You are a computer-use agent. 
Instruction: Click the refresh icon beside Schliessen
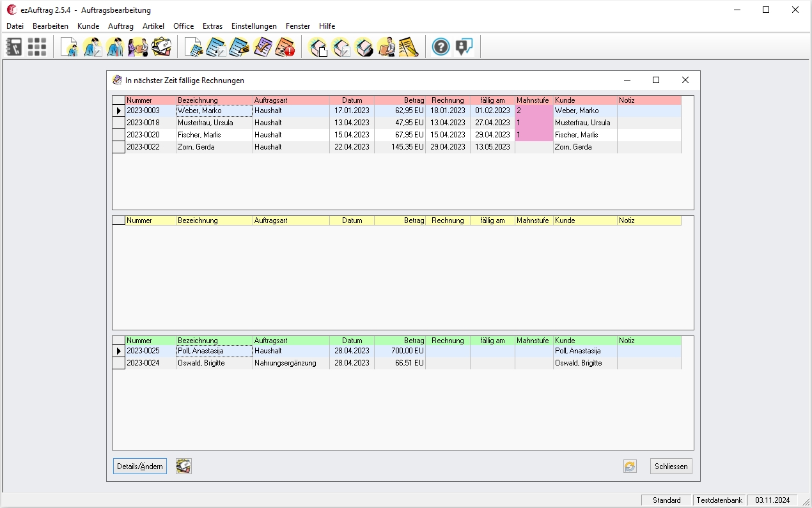(630, 466)
